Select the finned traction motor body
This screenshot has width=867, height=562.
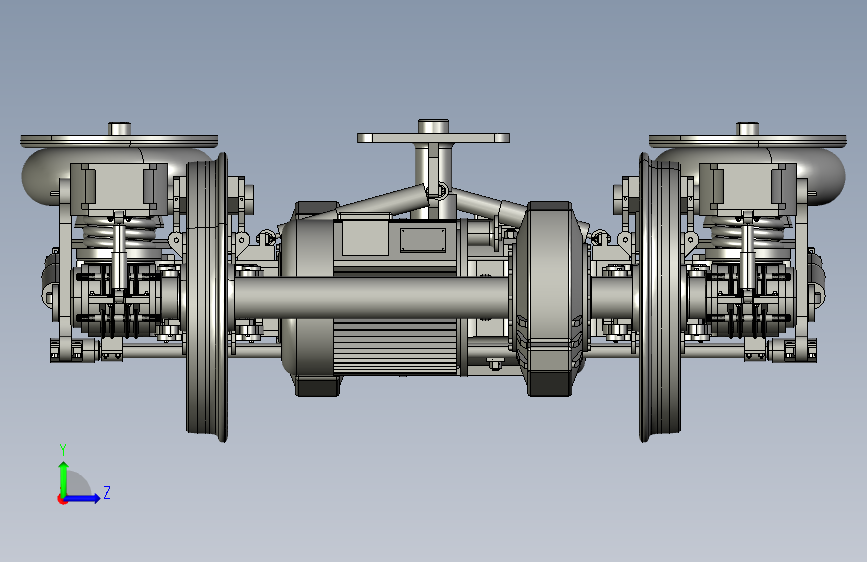(395, 347)
